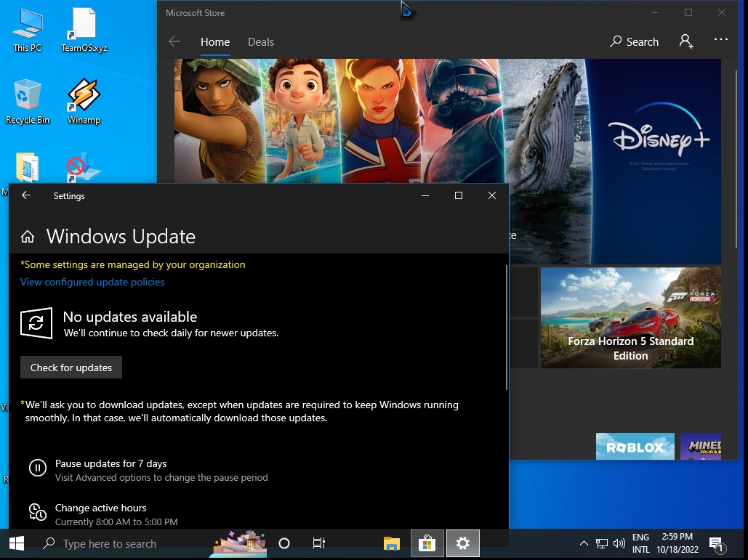Open File Explorer from the taskbar

point(392,543)
